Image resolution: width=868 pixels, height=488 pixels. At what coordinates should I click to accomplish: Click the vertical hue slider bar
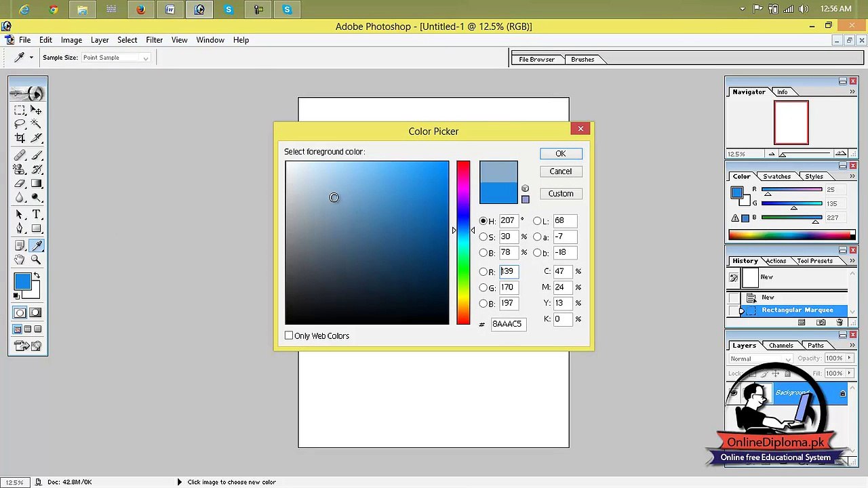(x=463, y=243)
